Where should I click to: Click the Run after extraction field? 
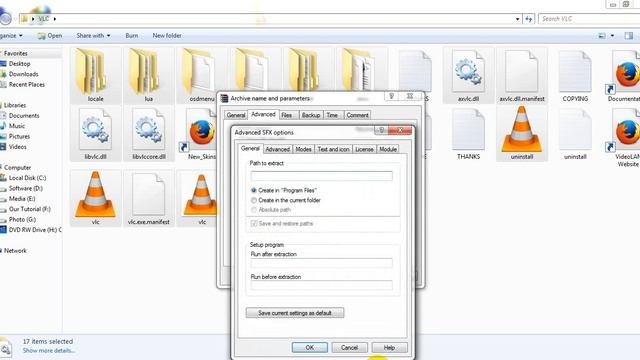(322, 263)
